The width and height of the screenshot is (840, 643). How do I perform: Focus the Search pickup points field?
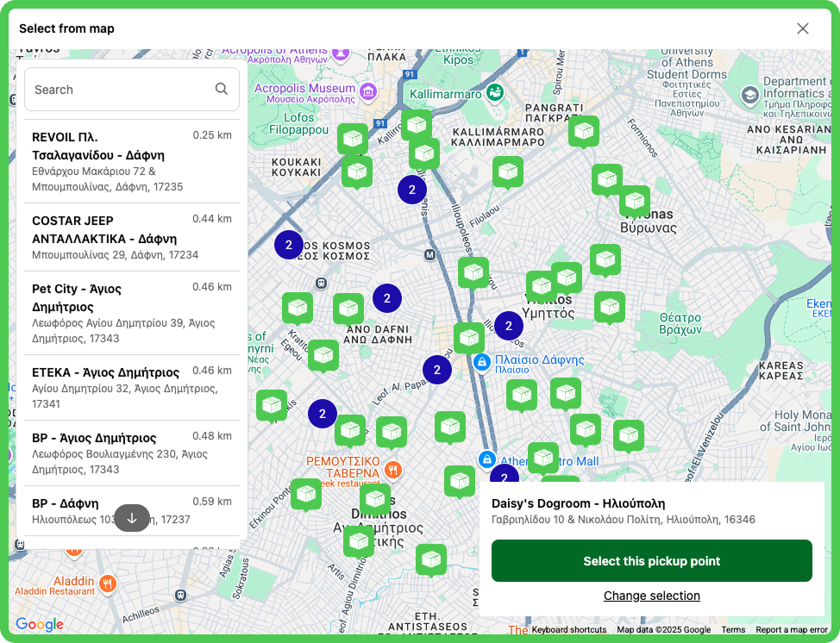(x=131, y=90)
